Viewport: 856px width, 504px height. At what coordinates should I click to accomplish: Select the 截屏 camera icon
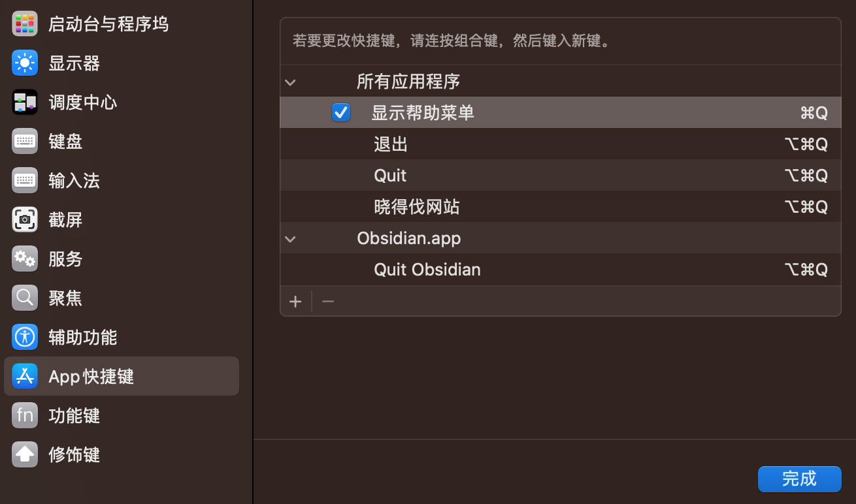tap(25, 220)
